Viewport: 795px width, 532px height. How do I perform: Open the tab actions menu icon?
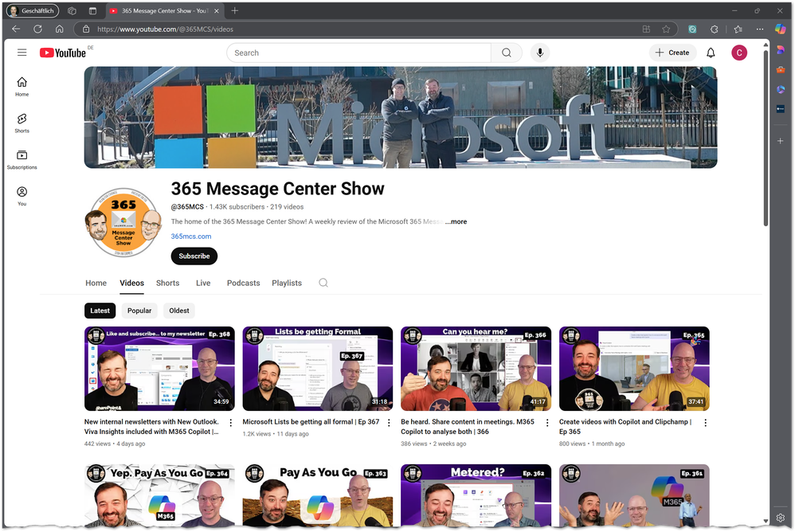[x=92, y=10]
